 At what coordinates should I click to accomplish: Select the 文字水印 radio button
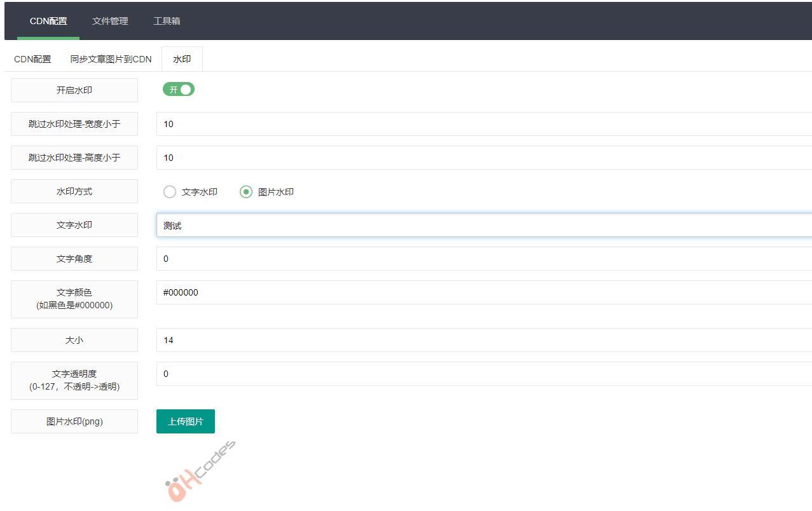pos(170,192)
